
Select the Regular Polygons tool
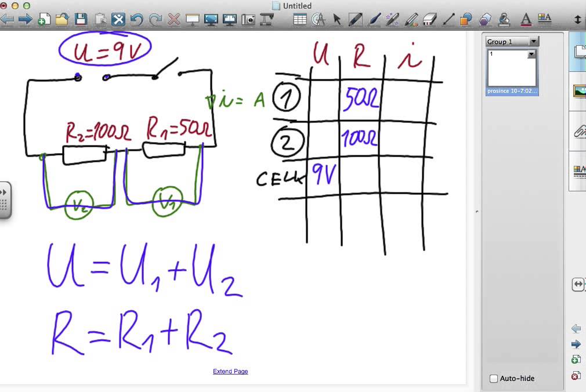(485, 19)
